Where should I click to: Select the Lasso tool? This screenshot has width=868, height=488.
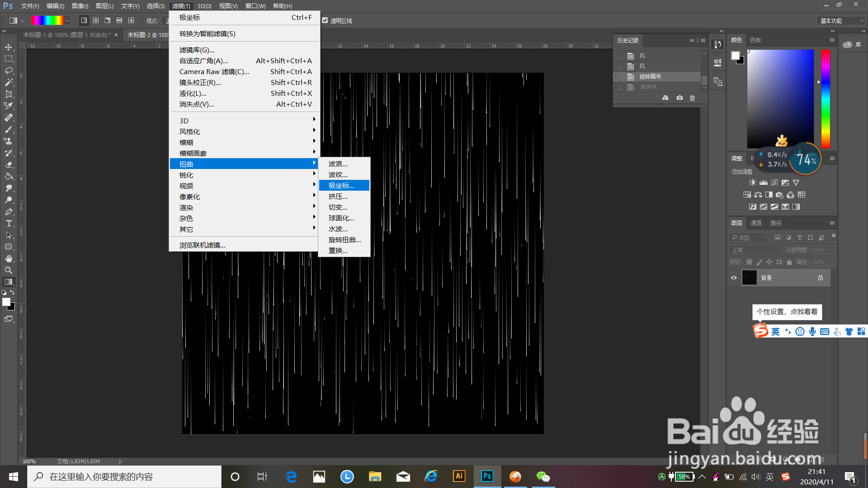pos(9,70)
